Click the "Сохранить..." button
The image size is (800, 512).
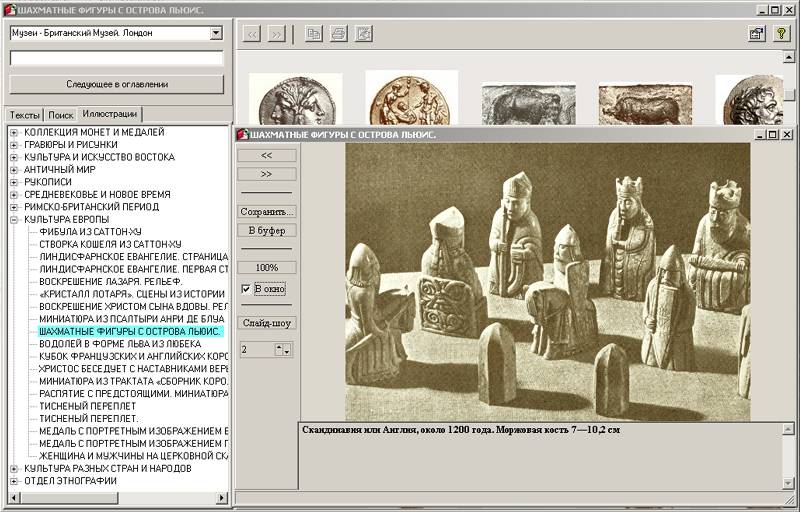[x=267, y=212]
